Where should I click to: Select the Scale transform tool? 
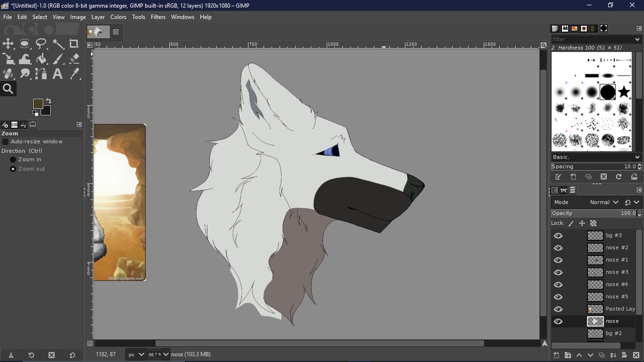point(9,59)
